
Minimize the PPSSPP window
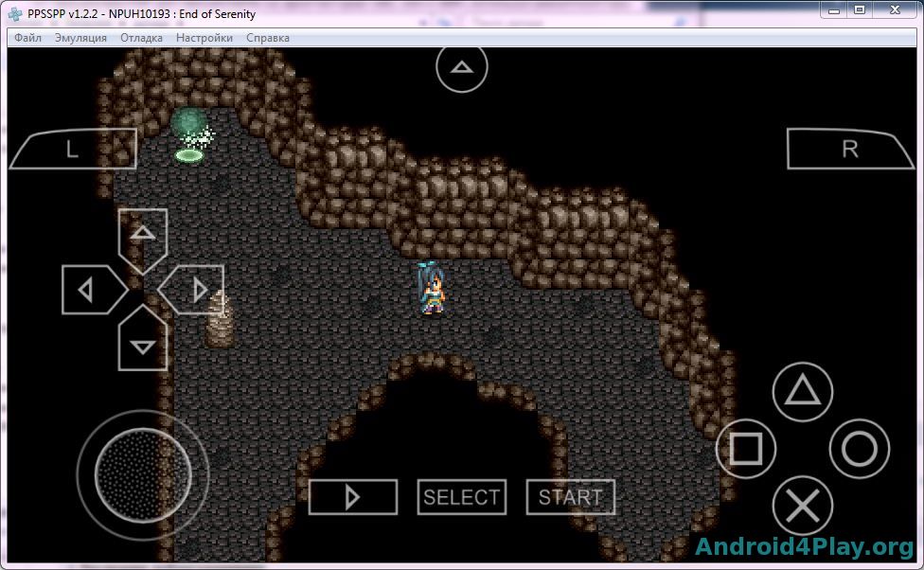(834, 10)
